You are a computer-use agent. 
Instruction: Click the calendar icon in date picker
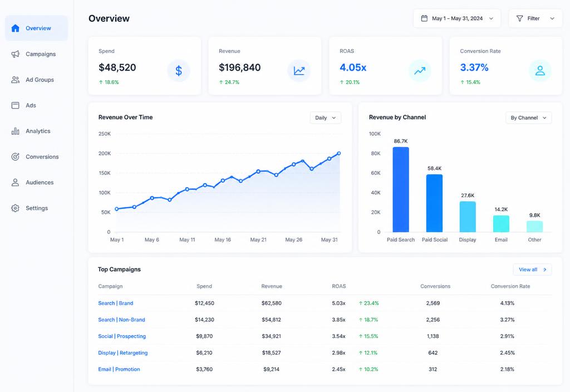click(x=424, y=18)
